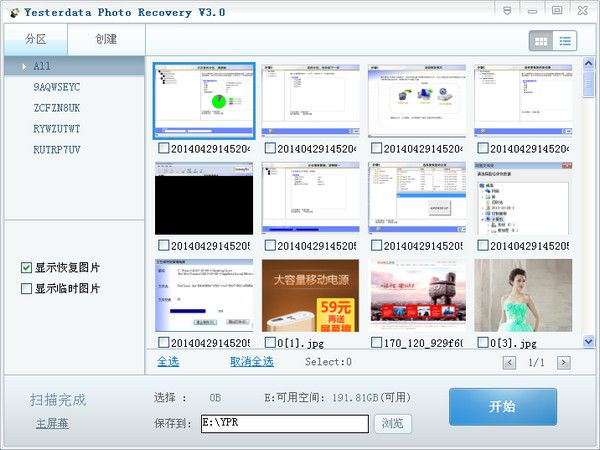The image size is (600, 450).
Task: Select the three-icon wizard screenshot thumbnail
Action: pos(417,101)
